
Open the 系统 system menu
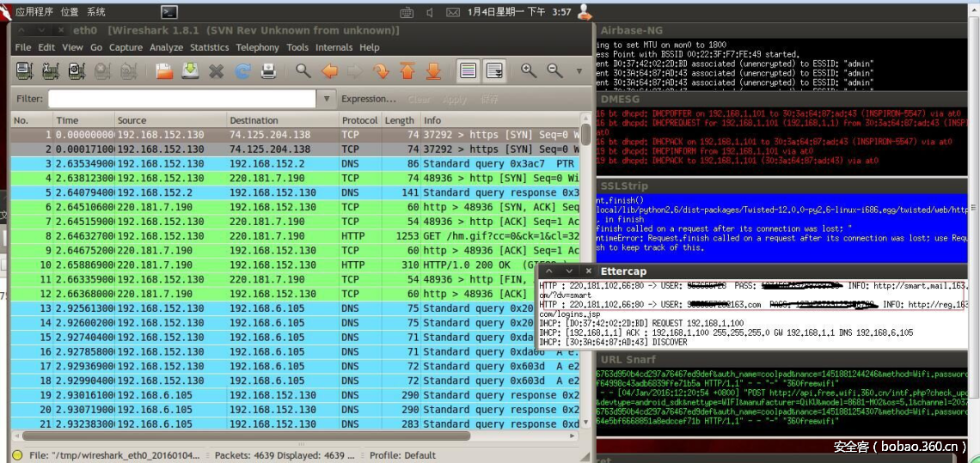95,12
